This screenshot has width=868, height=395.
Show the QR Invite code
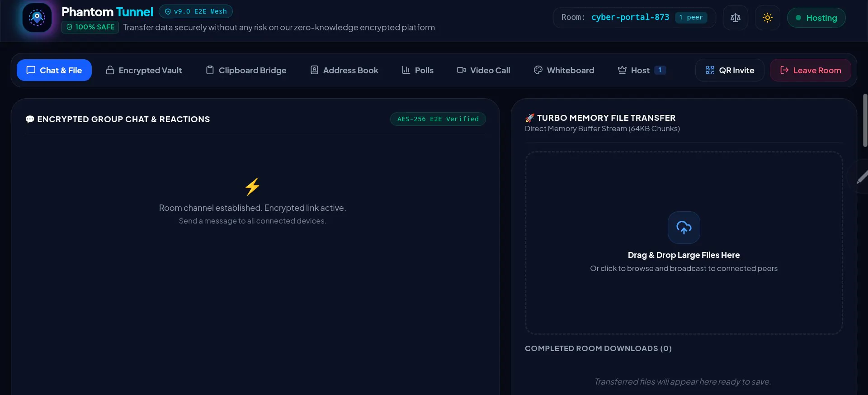tap(730, 70)
